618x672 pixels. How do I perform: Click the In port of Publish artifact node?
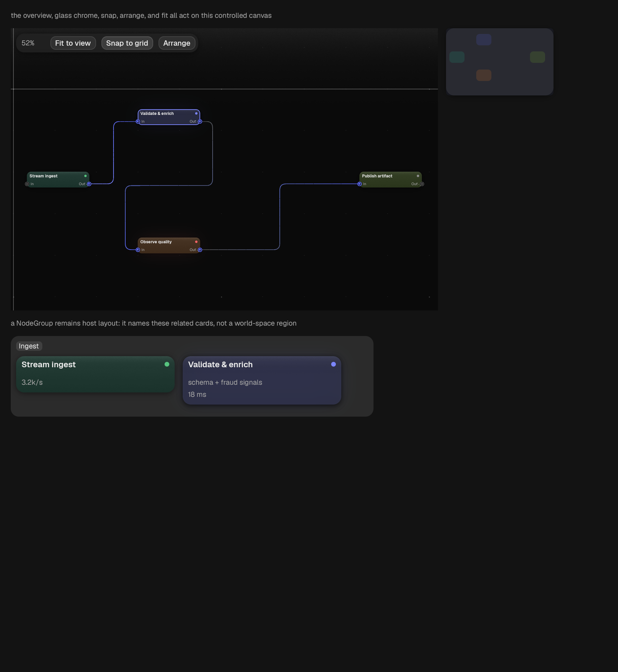[x=359, y=184]
